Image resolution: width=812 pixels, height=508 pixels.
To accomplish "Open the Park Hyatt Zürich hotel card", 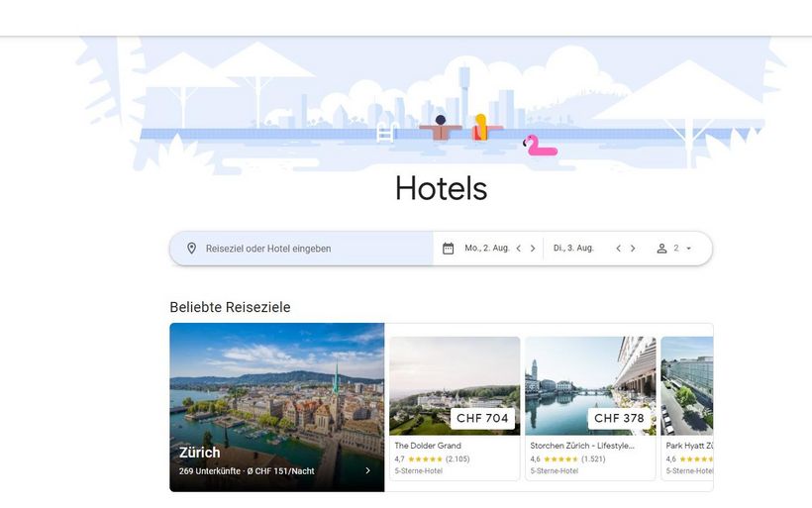I will point(687,408).
